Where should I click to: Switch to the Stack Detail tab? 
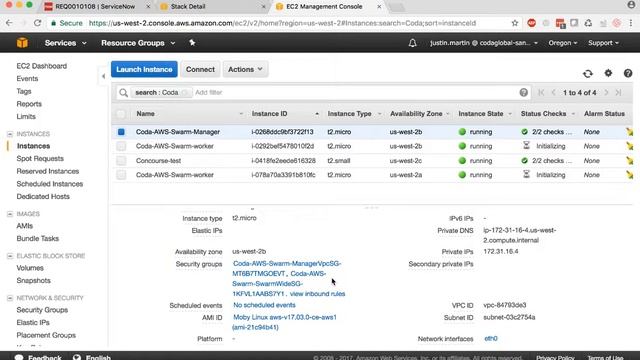pyautogui.click(x=212, y=7)
